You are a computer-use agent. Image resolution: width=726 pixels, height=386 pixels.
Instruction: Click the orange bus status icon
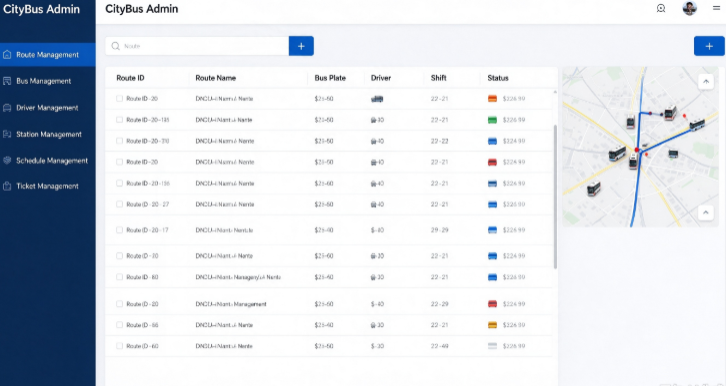click(x=493, y=99)
